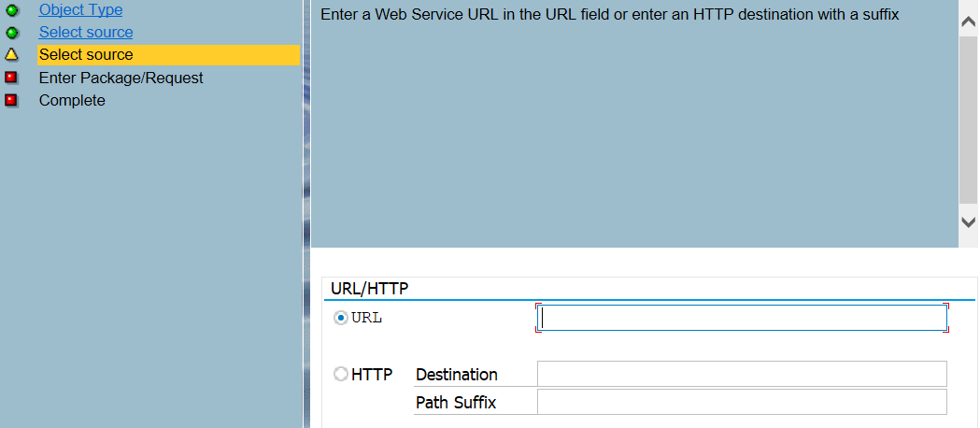Click the Web Service URL instruction text
Screen dimensions: 980x428
[x=609, y=14]
